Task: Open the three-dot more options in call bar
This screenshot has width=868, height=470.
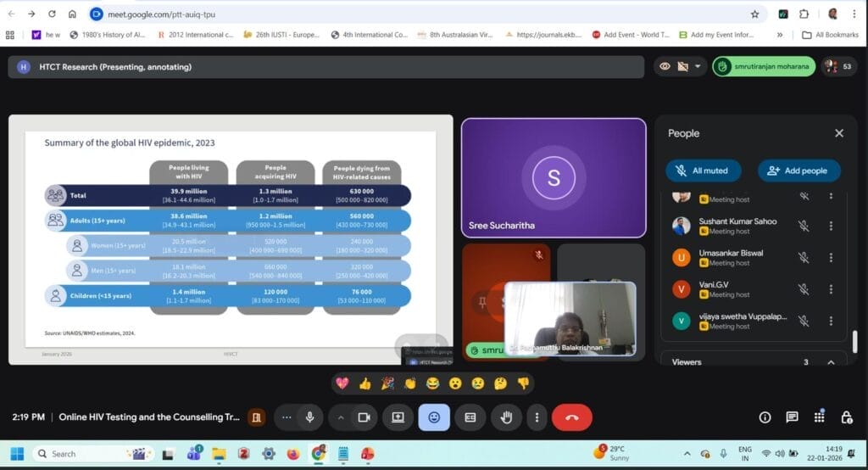Action: pyautogui.click(x=537, y=417)
